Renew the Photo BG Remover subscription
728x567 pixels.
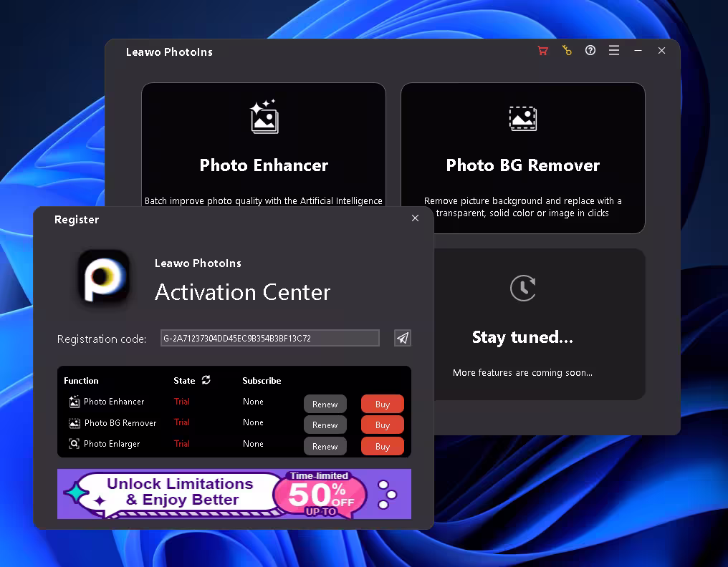click(x=325, y=425)
